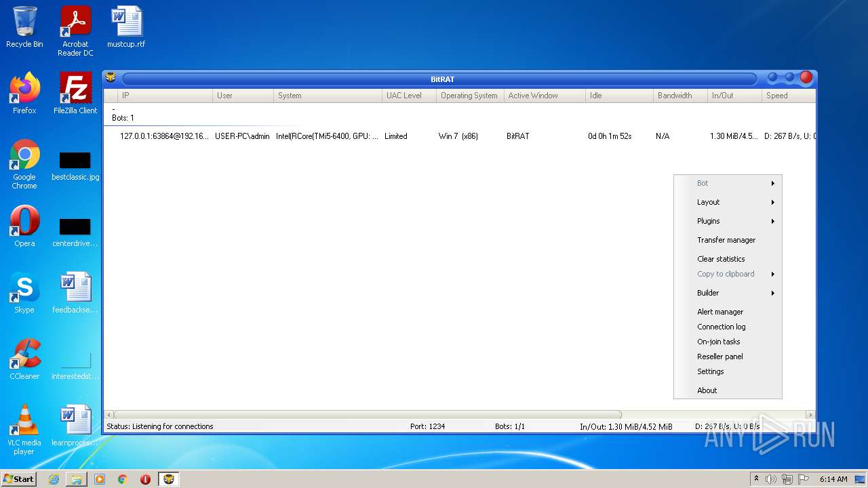Click Chrome icon in the taskbar
The height and width of the screenshot is (488, 868).
click(123, 479)
